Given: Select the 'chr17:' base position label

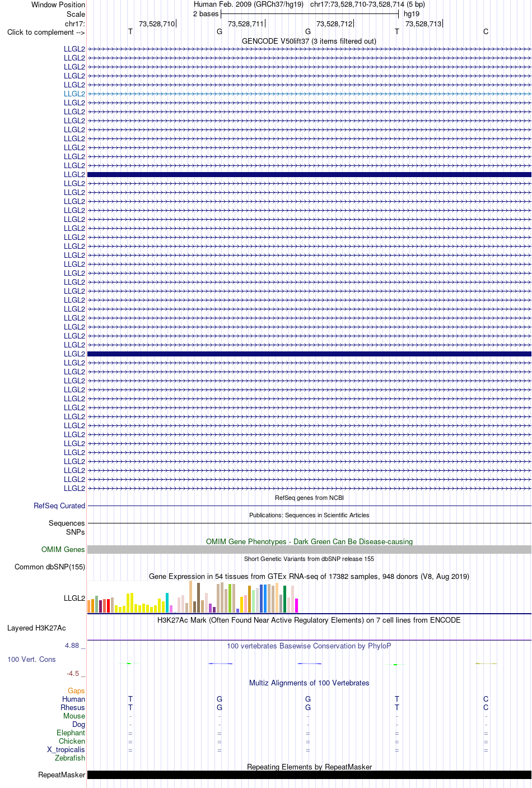Looking at the screenshot, I should (x=75, y=24).
